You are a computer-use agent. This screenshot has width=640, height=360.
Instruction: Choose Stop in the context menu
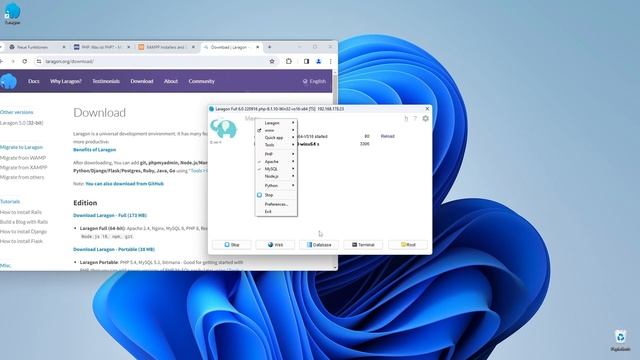[x=276, y=195]
